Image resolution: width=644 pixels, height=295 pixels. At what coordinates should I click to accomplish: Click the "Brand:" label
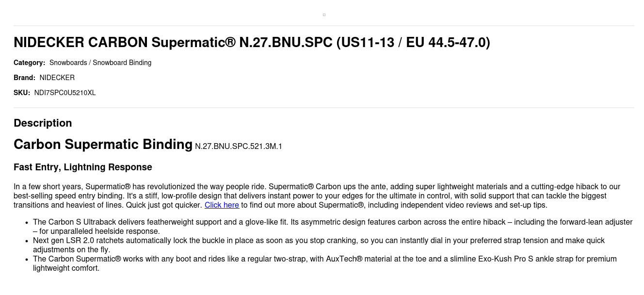pos(24,78)
